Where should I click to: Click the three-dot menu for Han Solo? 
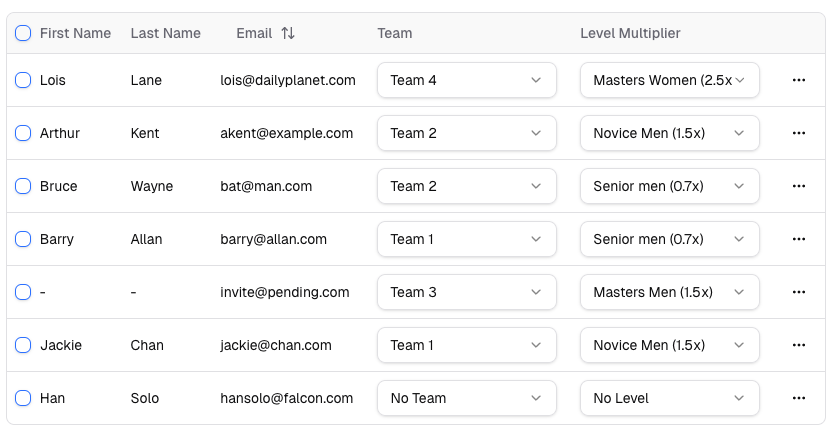point(798,398)
